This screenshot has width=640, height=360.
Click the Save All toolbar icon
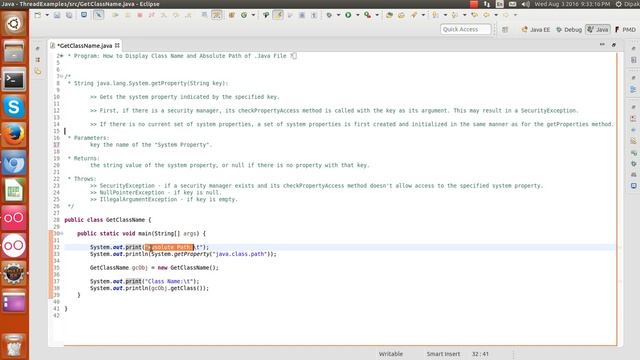pyautogui.click(x=69, y=15)
